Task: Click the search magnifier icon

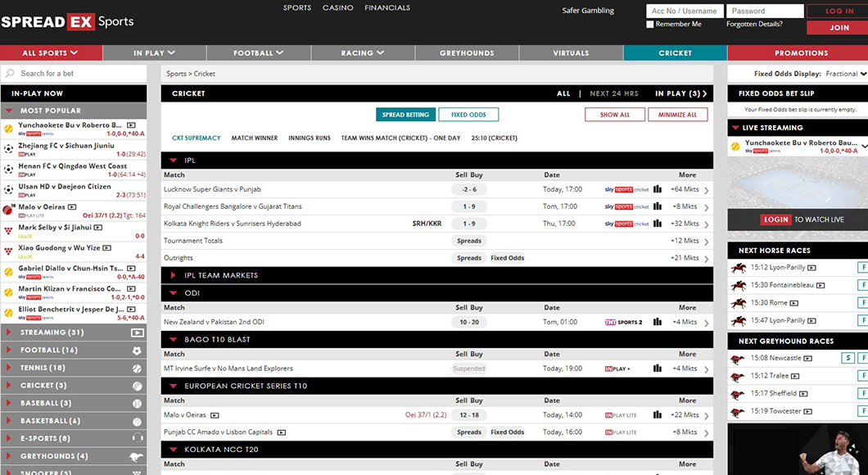Action: point(11,74)
